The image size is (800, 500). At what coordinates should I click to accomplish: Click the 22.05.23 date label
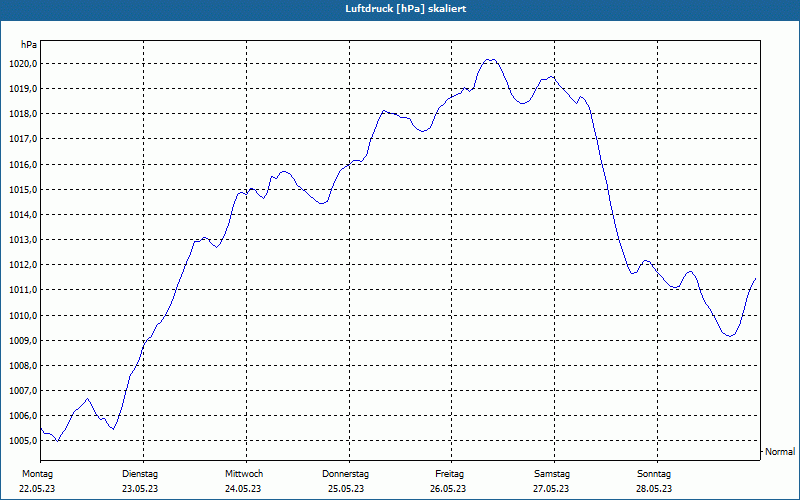point(37,489)
